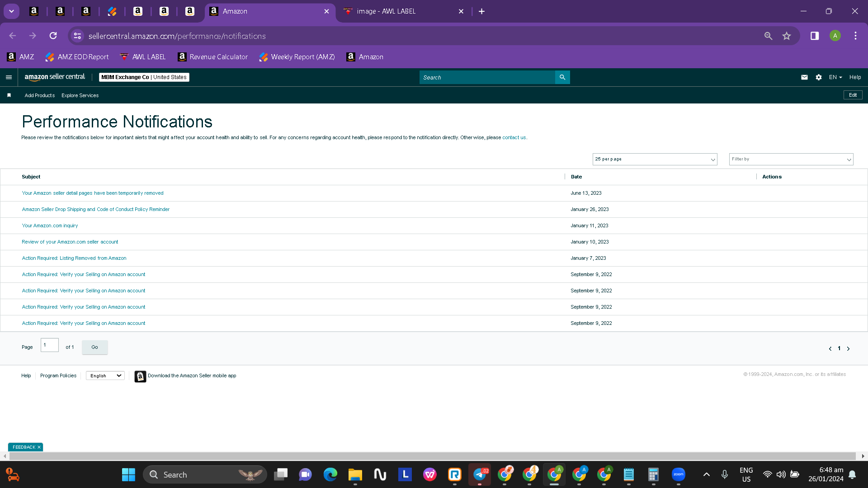
Task: Open the Weekly Report (AMZ) bookmark
Action: [297, 57]
